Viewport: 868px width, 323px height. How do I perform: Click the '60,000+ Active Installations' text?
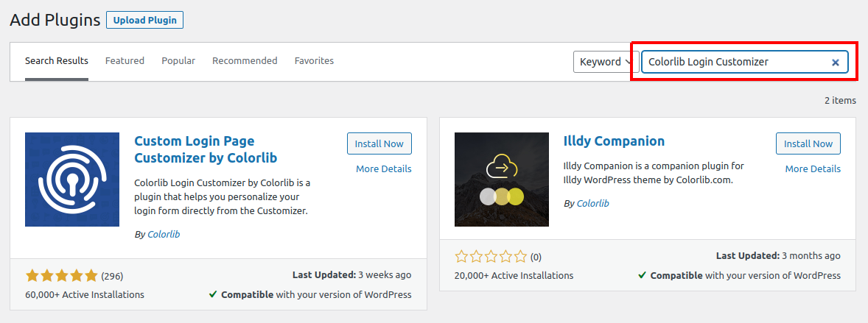pyautogui.click(x=85, y=295)
